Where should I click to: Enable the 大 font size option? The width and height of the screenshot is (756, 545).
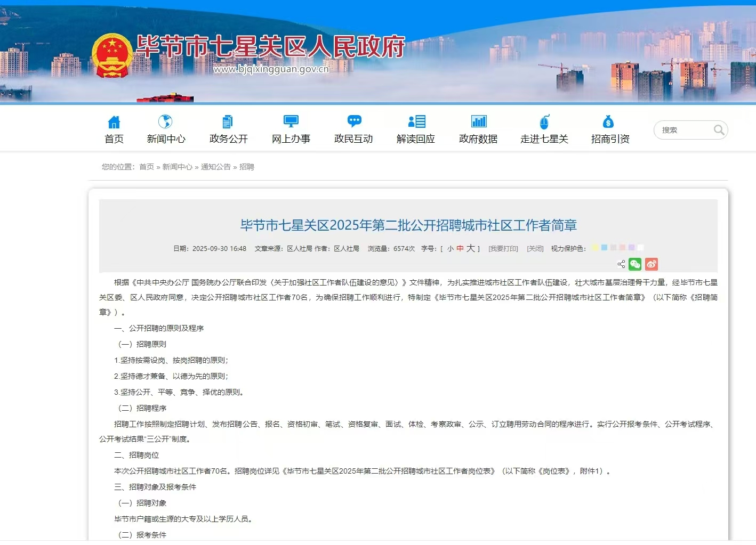tap(470, 248)
